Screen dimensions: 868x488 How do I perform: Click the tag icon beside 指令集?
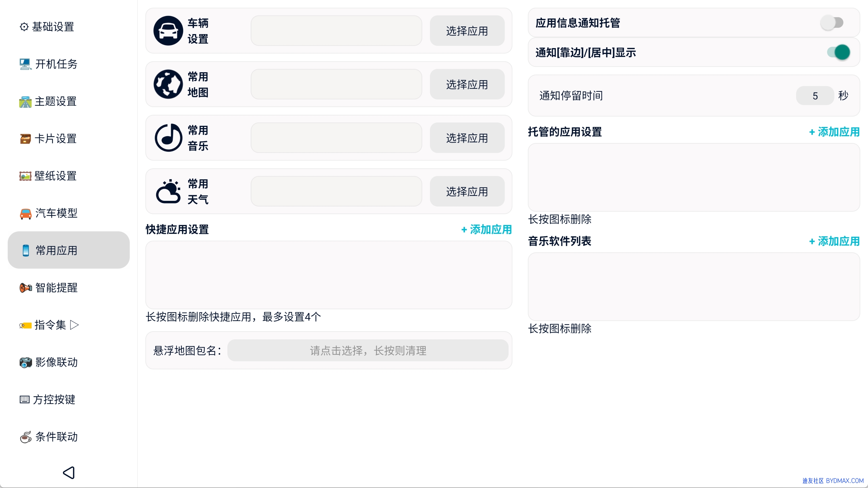25,325
